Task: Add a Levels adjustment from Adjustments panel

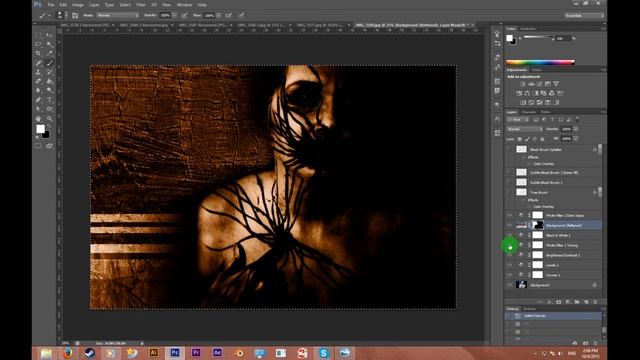Action: point(531,84)
